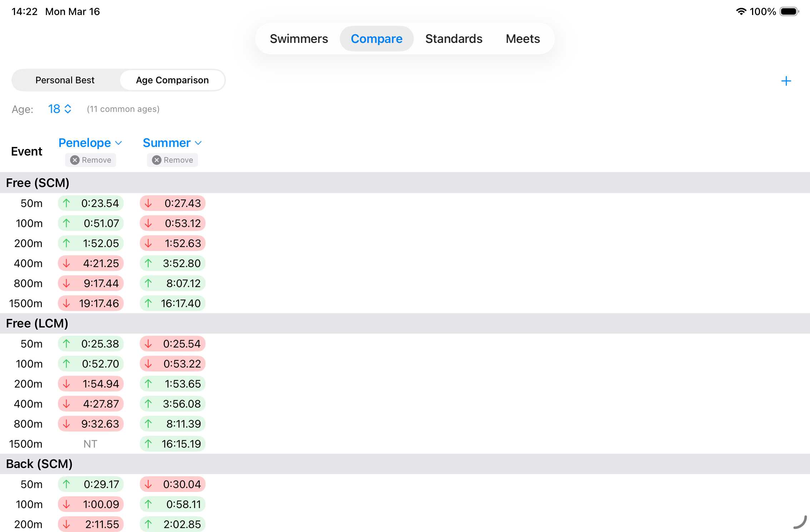Click the X icon on Penelope's Remove button

(75, 160)
